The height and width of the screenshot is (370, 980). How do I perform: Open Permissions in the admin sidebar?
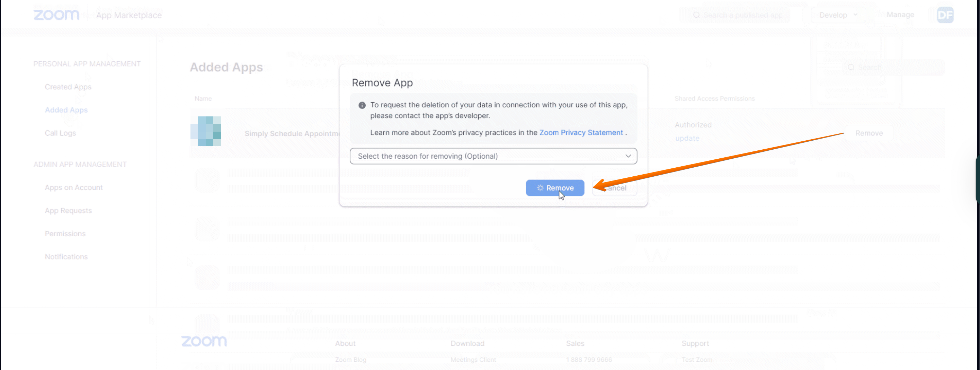pos(65,234)
